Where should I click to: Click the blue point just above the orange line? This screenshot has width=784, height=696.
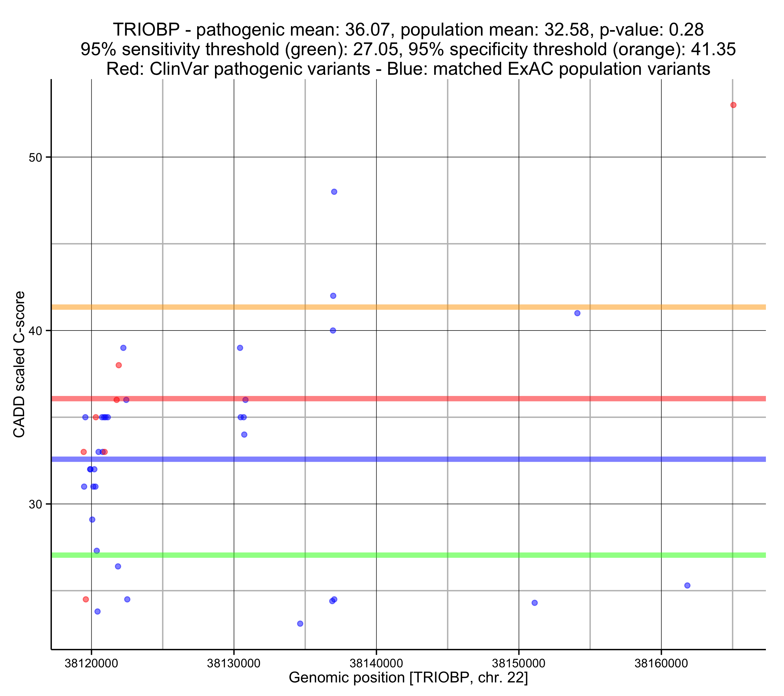tap(333, 296)
